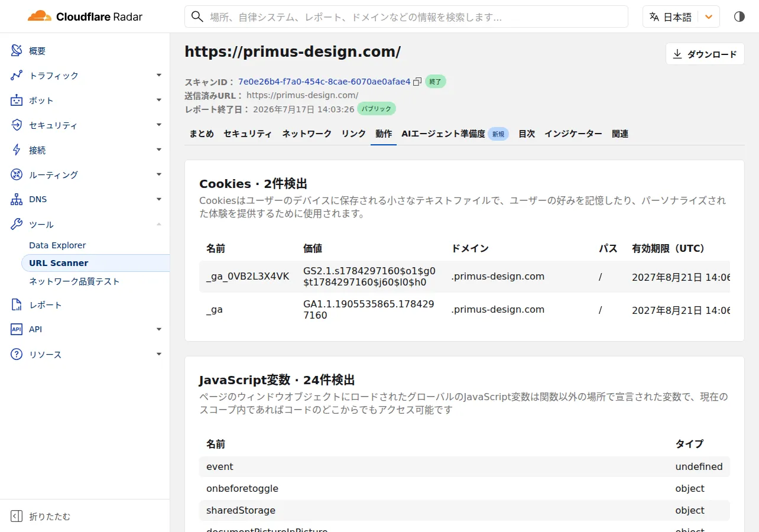759x532 pixels.
Task: Click the download arrow icon
Action: pyautogui.click(x=677, y=54)
